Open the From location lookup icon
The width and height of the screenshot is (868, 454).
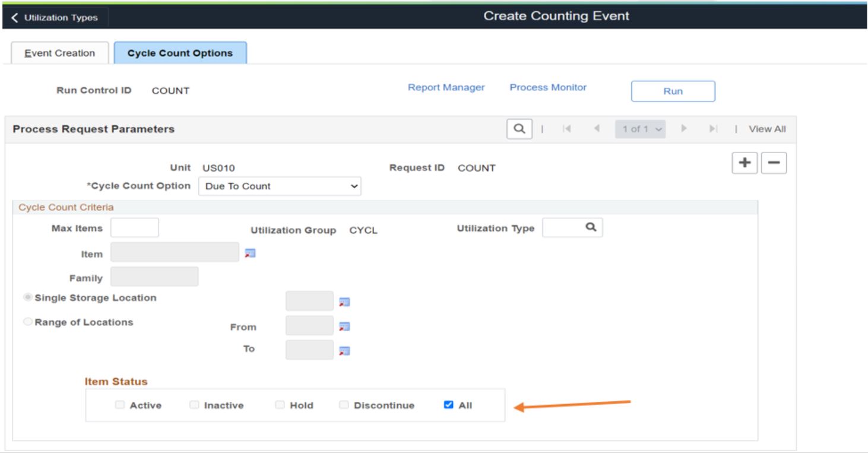tap(344, 326)
